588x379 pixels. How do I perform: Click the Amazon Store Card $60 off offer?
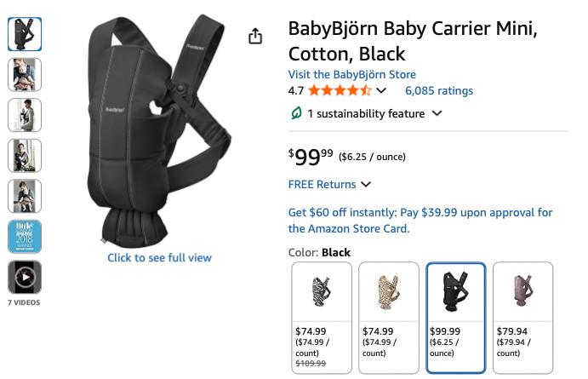coord(420,221)
